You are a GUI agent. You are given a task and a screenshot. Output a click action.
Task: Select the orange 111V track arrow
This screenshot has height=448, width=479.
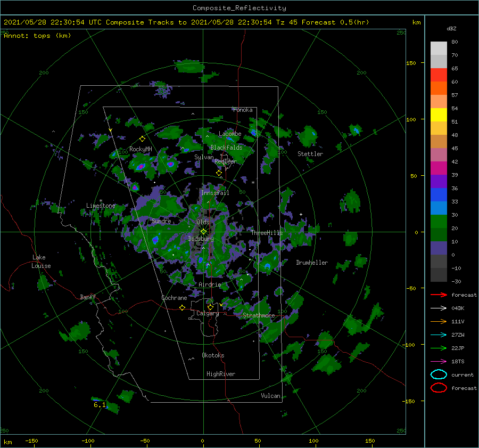coord(439,321)
